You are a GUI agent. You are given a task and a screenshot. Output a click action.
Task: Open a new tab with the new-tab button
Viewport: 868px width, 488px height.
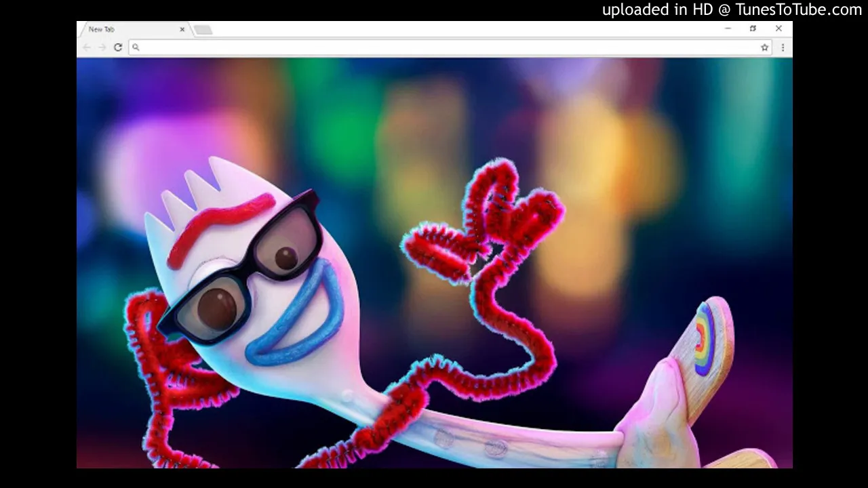[202, 30]
